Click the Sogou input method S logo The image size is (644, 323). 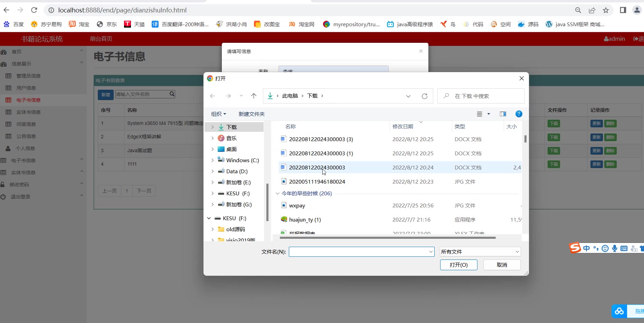(x=575, y=248)
